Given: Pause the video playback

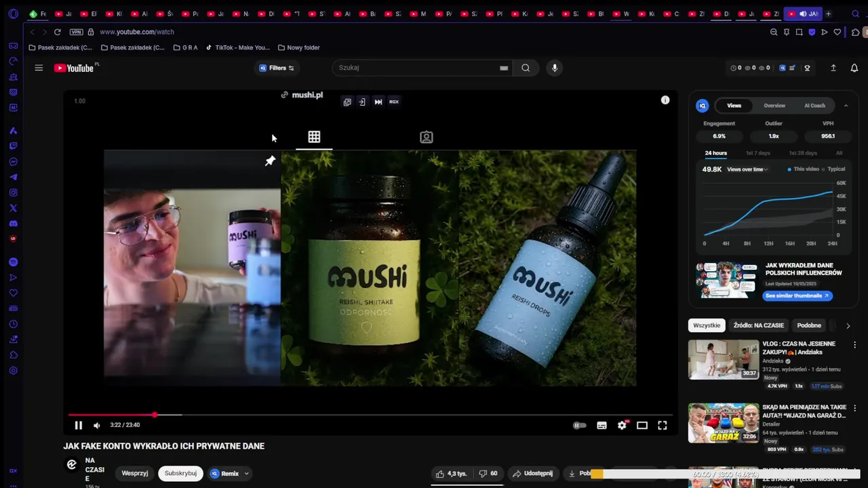Looking at the screenshot, I should point(78,425).
